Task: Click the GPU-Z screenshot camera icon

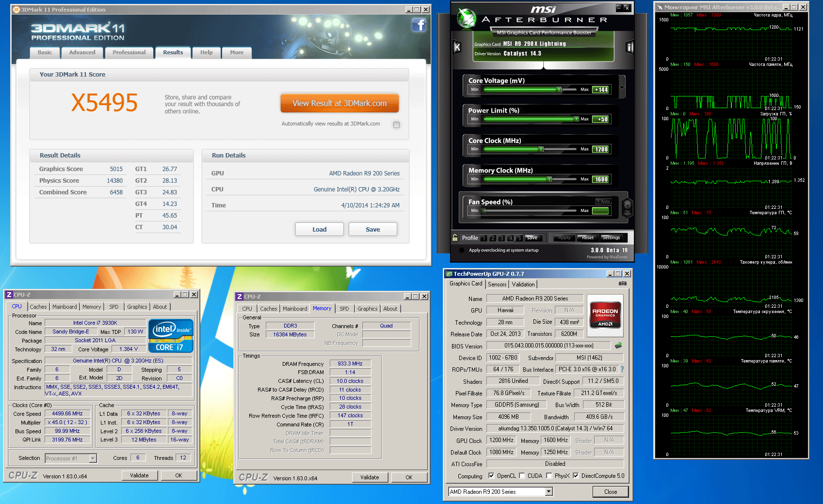Action: (623, 283)
